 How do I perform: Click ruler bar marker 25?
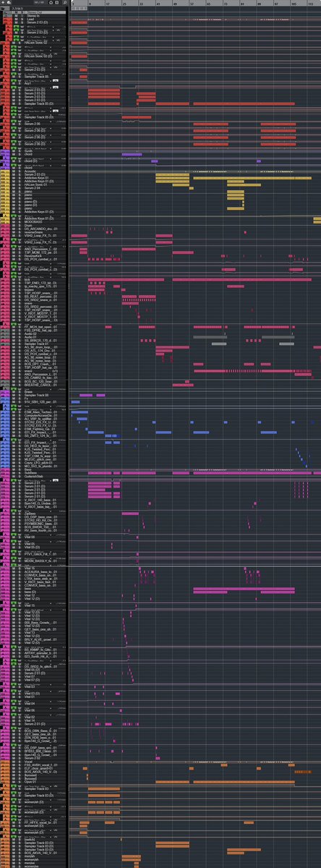tap(124, 4)
